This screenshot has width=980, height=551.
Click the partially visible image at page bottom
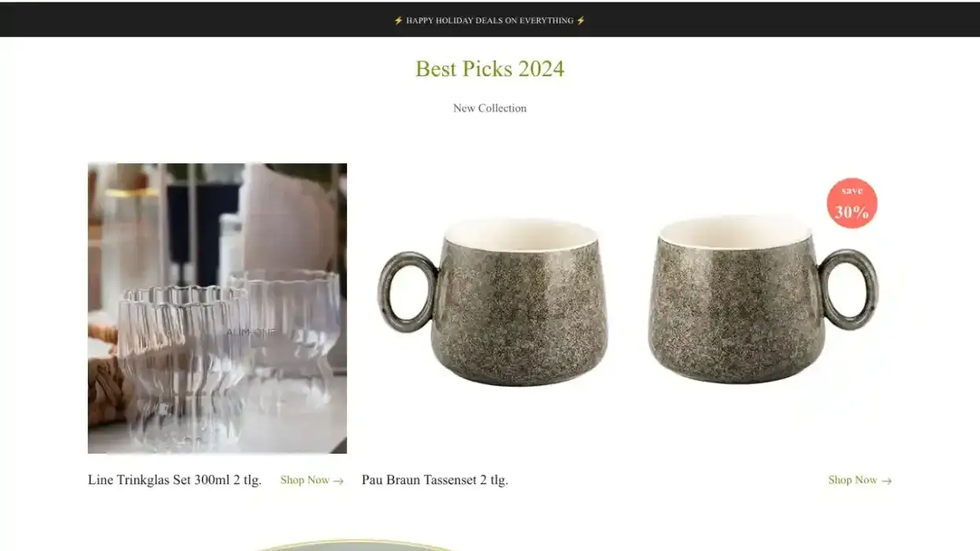click(356, 546)
